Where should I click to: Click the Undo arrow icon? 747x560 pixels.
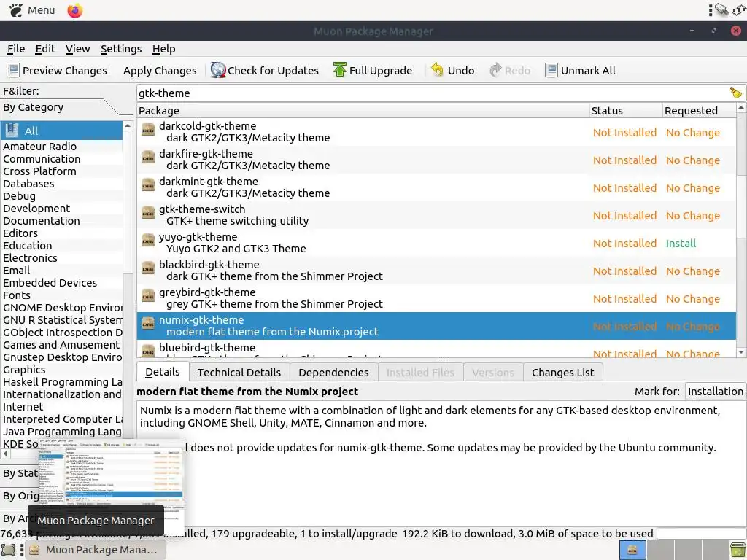438,70
